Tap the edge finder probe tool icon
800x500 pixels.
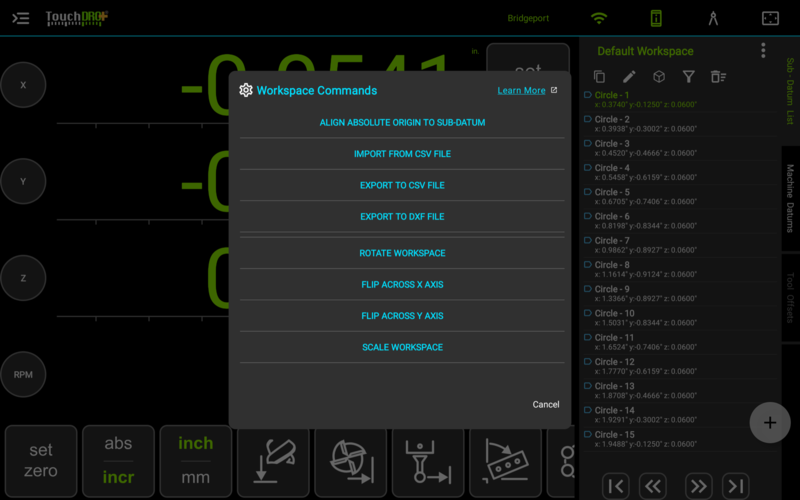[x=273, y=462]
